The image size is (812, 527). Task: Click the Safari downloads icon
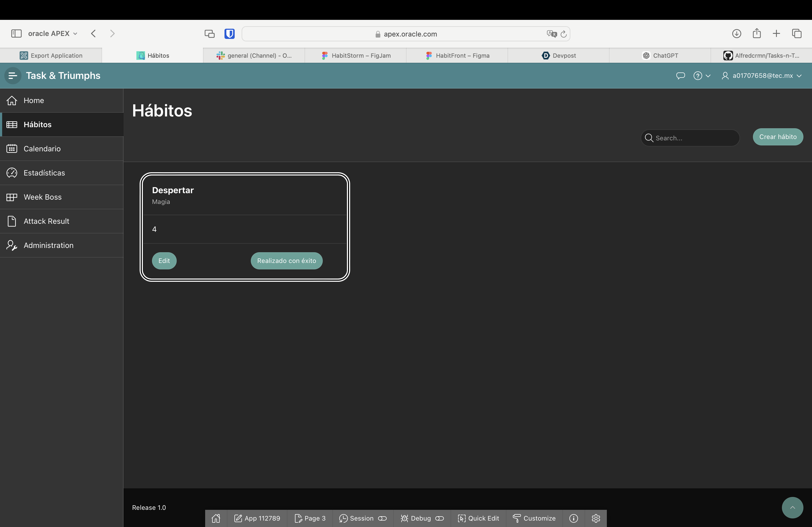tap(736, 34)
